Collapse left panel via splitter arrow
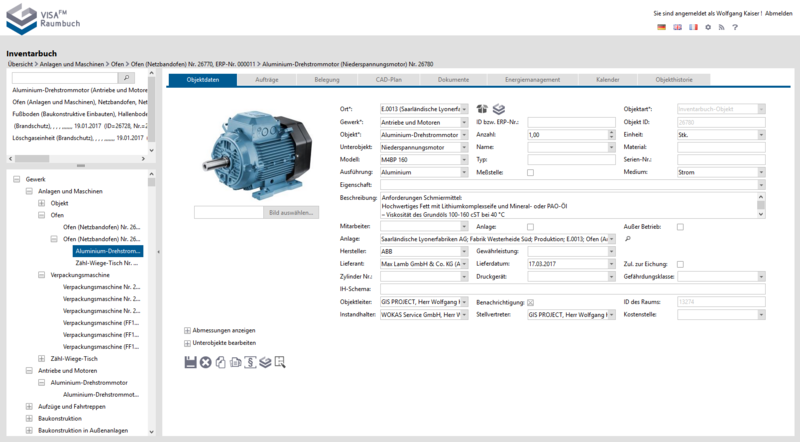 159,252
